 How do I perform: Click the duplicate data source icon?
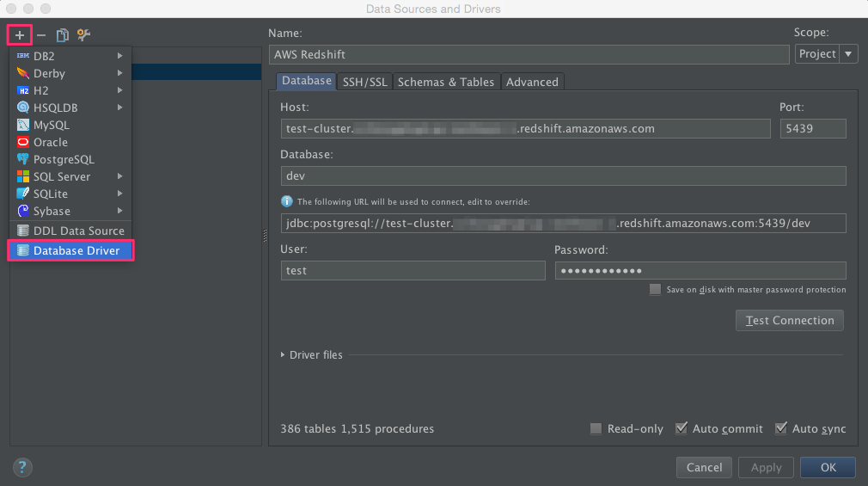62,35
